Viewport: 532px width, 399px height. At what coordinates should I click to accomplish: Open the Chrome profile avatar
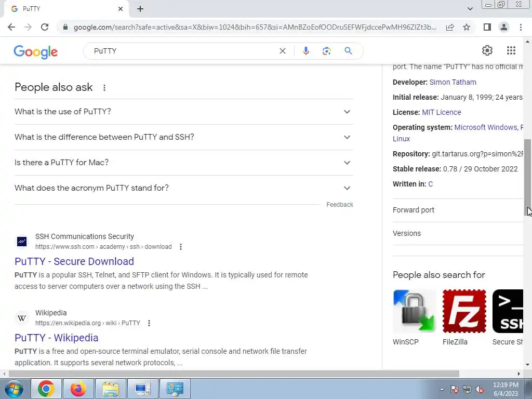pyautogui.click(x=504, y=27)
